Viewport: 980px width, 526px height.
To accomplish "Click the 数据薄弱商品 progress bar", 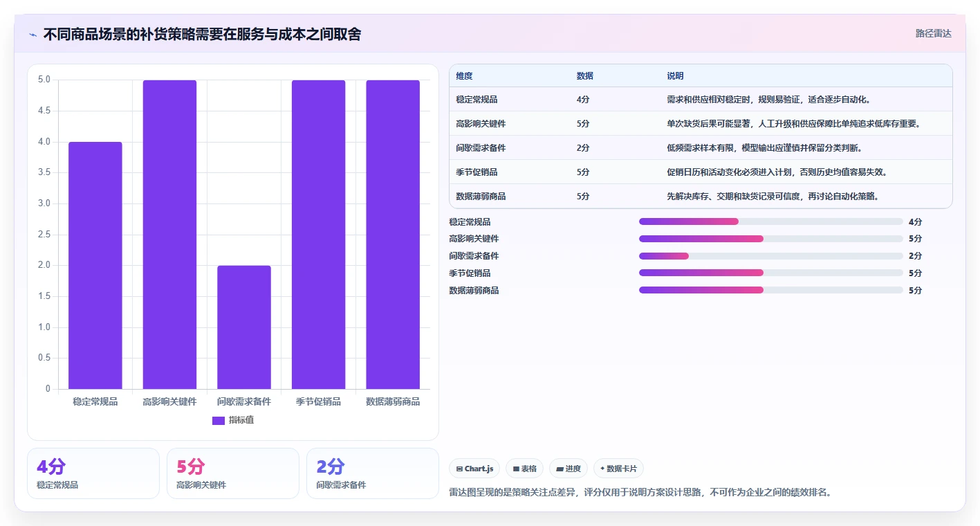I will (771, 290).
